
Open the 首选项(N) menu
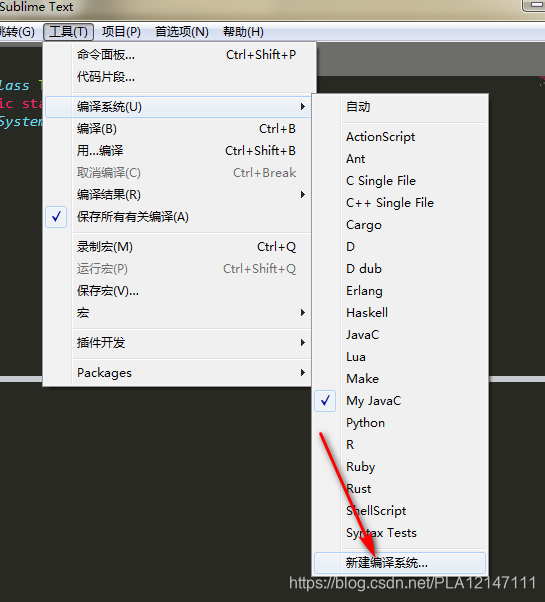point(182,31)
